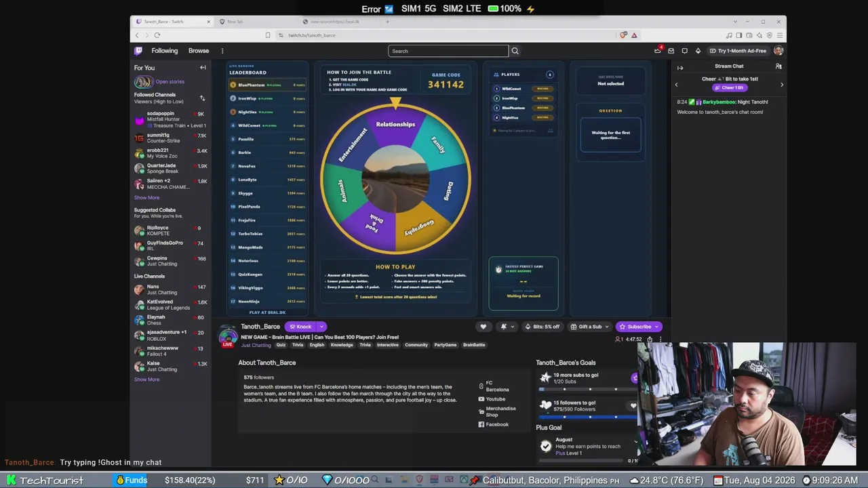Click the summit1g channel avatar
The height and width of the screenshot is (488, 868).
point(139,138)
